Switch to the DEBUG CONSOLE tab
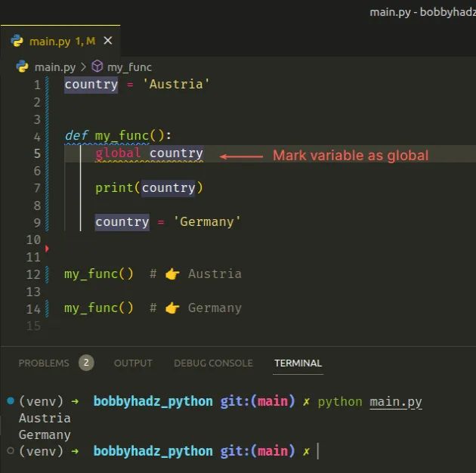476x473 pixels. point(213,363)
